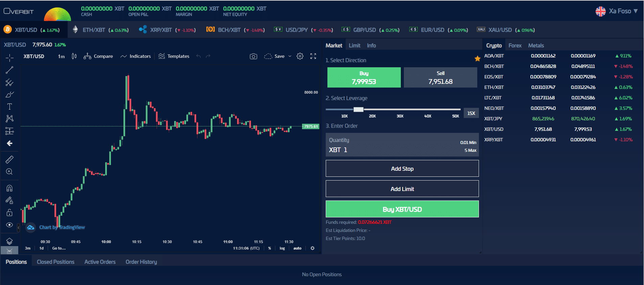The height and width of the screenshot is (285, 644).
Task: Select the Market order tab
Action: coord(334,45)
